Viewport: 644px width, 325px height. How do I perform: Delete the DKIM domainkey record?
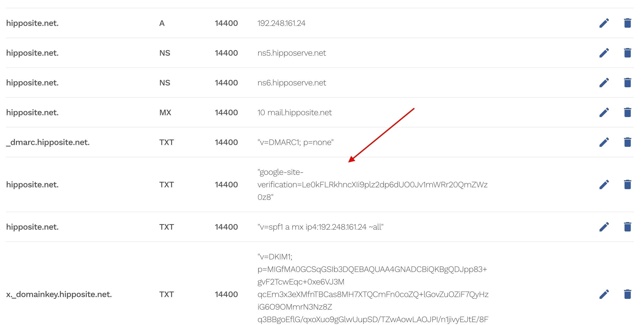point(627,294)
